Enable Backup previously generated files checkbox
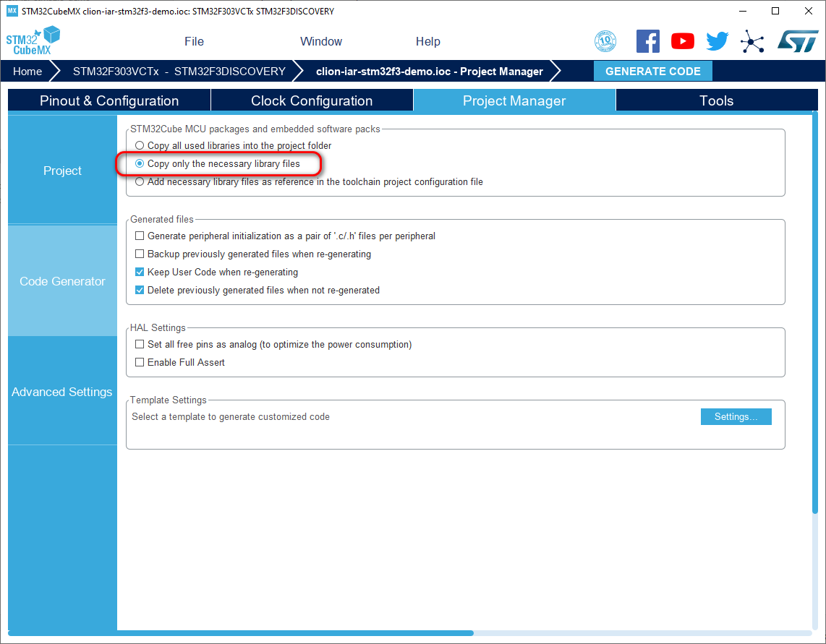The width and height of the screenshot is (826, 644). click(140, 254)
